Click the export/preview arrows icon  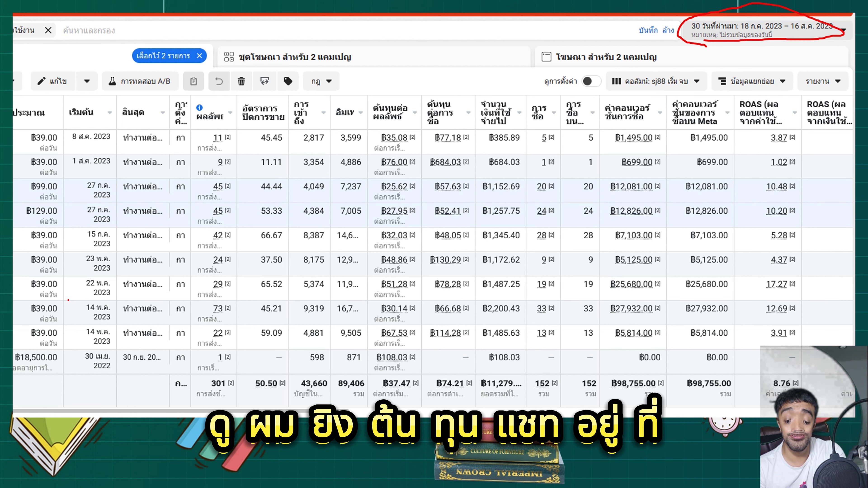point(264,81)
